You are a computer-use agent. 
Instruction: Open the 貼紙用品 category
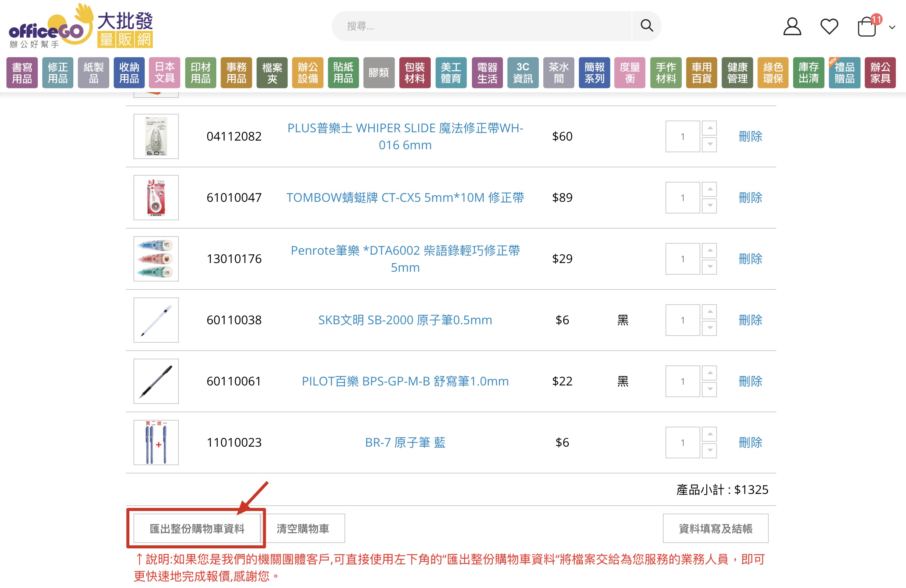(x=343, y=73)
